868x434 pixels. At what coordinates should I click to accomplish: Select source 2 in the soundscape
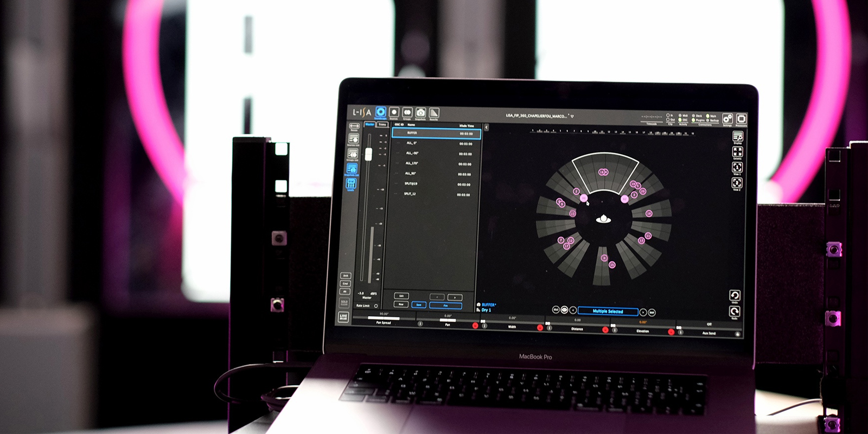(x=576, y=192)
